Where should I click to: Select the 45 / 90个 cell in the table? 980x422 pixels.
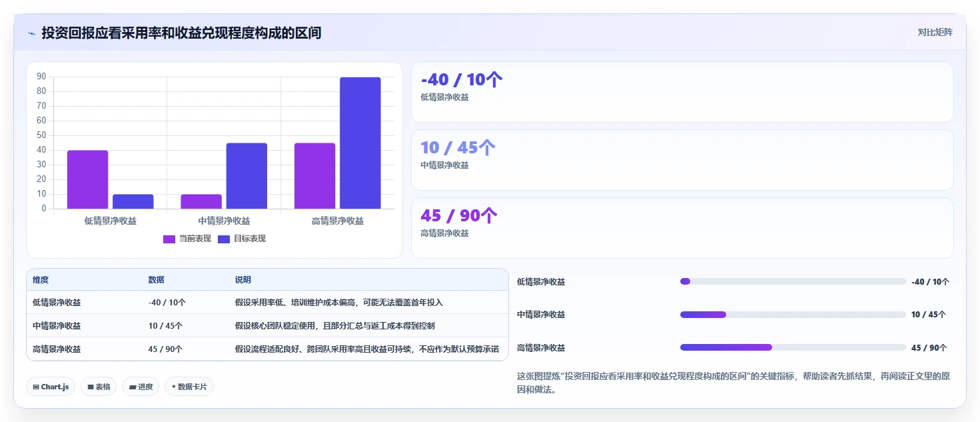[165, 349]
